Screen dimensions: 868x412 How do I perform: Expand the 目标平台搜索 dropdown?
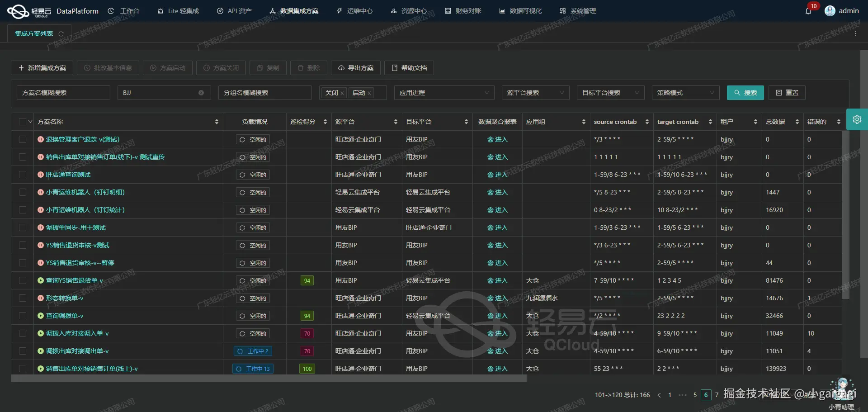coord(610,93)
